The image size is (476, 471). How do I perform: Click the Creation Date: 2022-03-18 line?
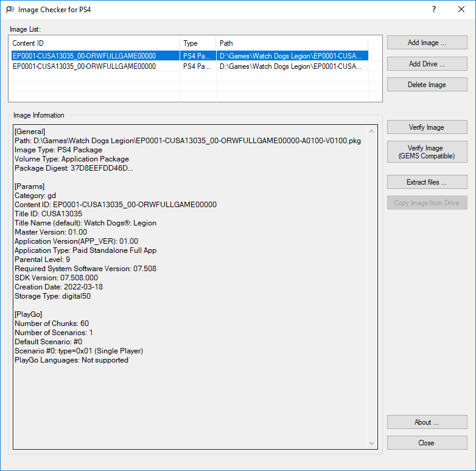pyautogui.click(x=58, y=286)
